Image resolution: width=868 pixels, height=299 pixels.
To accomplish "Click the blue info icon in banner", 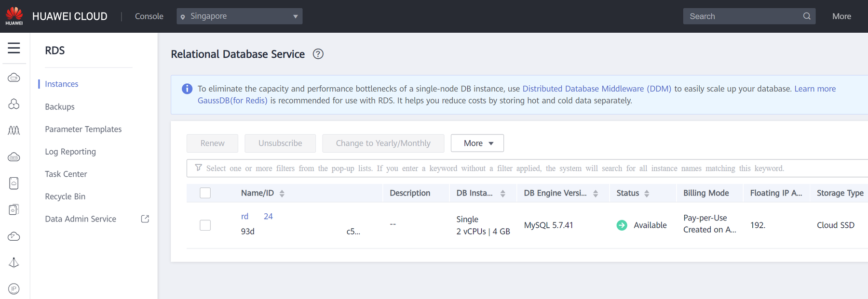I will pos(187,89).
